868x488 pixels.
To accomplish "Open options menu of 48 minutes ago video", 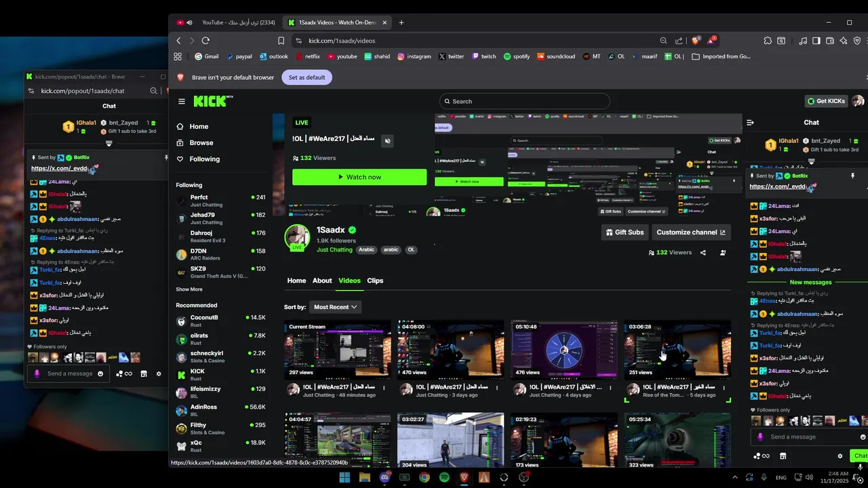I will (x=384, y=388).
